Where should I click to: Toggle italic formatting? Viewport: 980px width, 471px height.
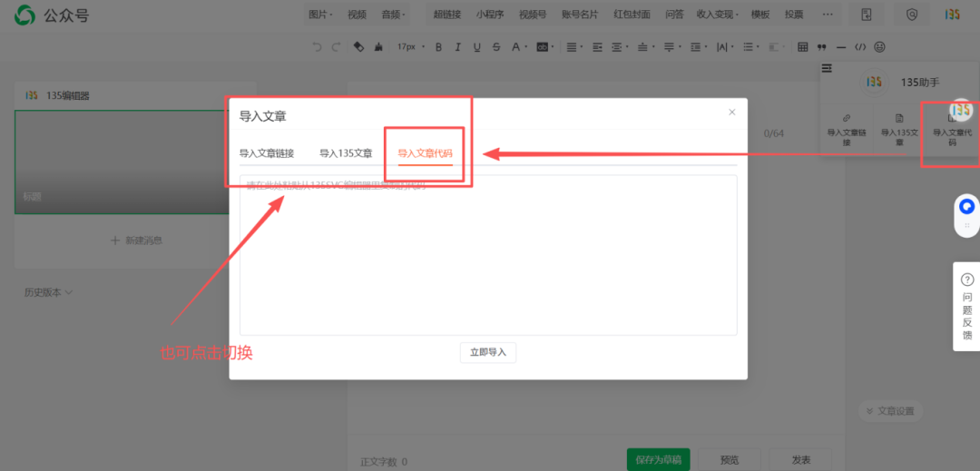point(457,47)
